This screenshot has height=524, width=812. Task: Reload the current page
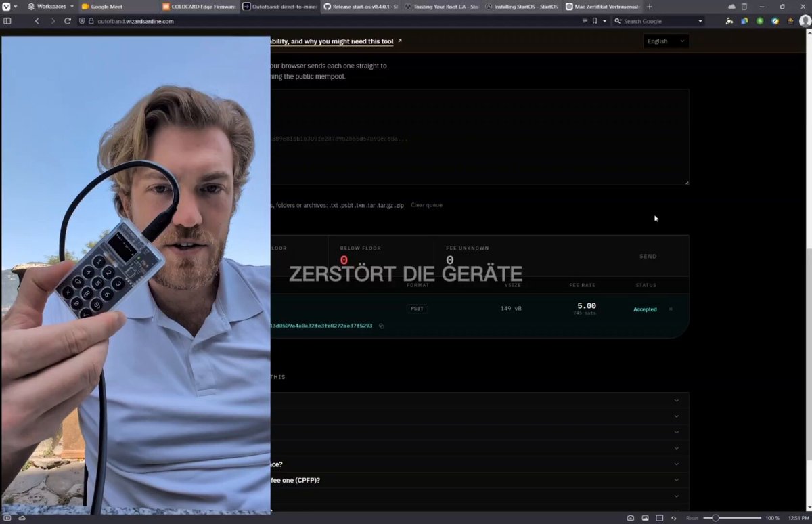click(68, 21)
